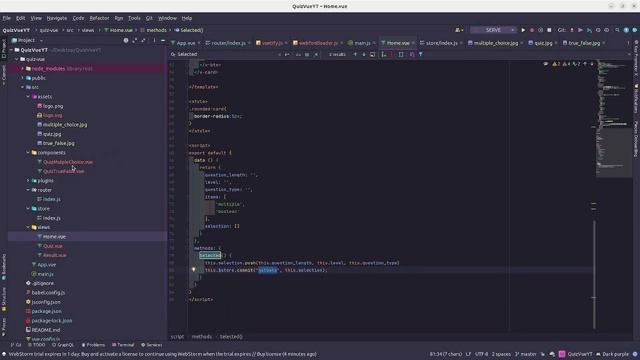Click the red Debug icon in toolbar
This screenshot has height=360, width=640.
pos(531,30)
